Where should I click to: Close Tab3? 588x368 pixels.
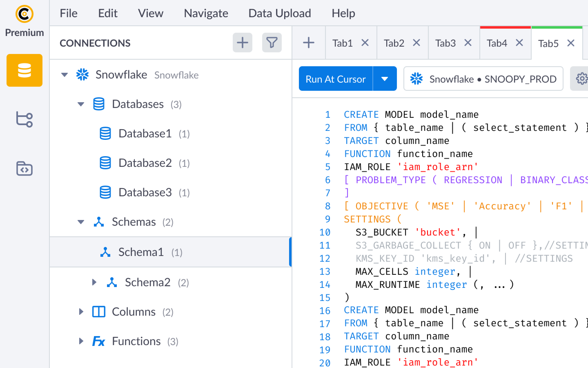[x=468, y=43]
